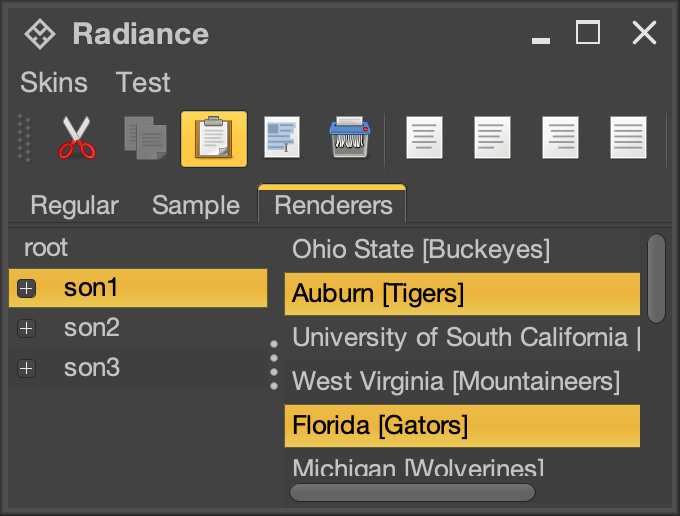Close the Radiance window
This screenshot has height=516, width=680.
[x=644, y=33]
